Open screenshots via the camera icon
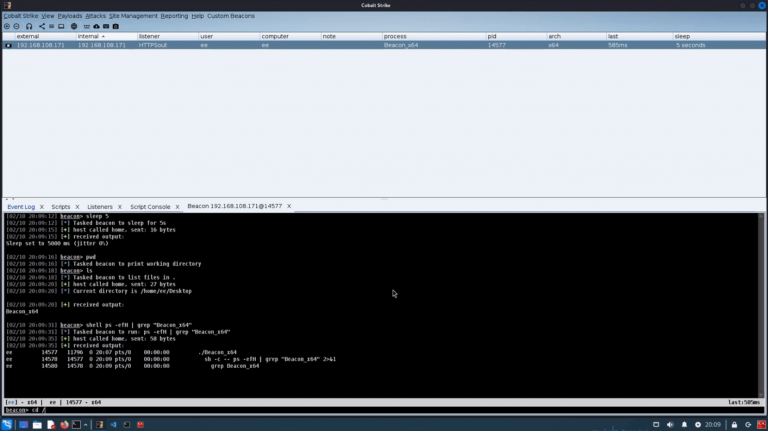768x431 pixels. (x=116, y=26)
